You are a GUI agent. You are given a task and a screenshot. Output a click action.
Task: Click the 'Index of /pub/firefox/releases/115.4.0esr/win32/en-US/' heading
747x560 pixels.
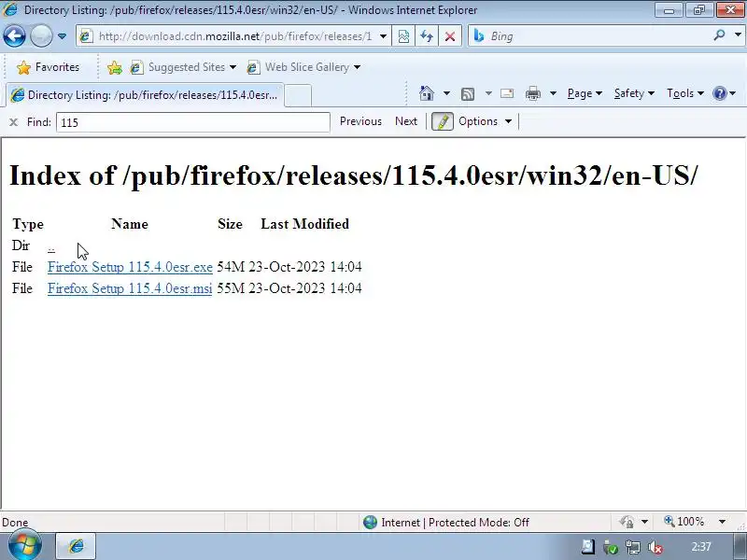[354, 175]
